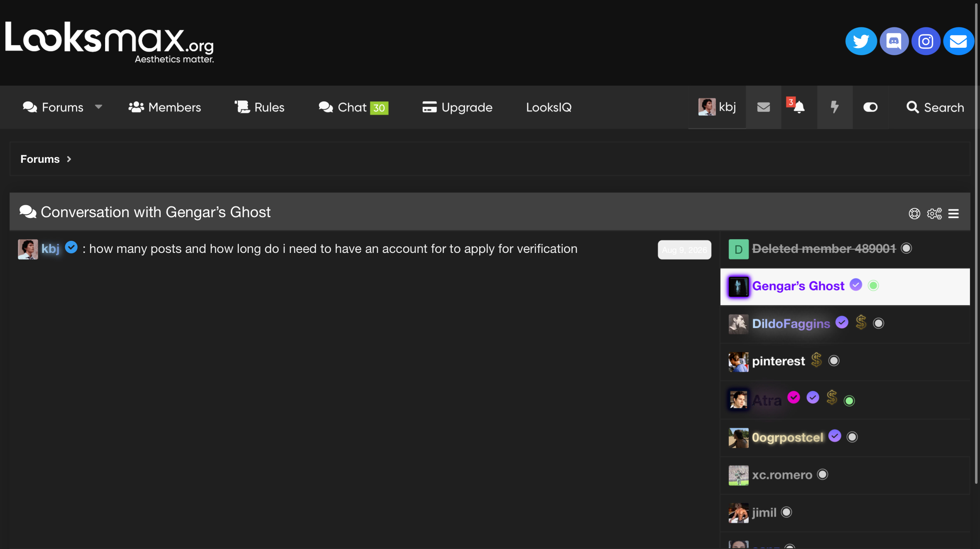The height and width of the screenshot is (549, 980).
Task: Toggle the dark/light style switch
Action: (870, 107)
